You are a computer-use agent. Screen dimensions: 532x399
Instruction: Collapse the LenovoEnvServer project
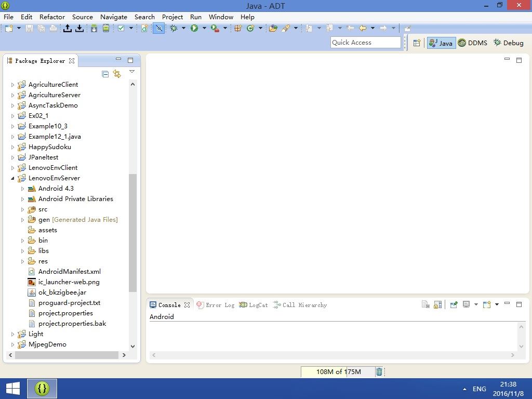(x=12, y=178)
